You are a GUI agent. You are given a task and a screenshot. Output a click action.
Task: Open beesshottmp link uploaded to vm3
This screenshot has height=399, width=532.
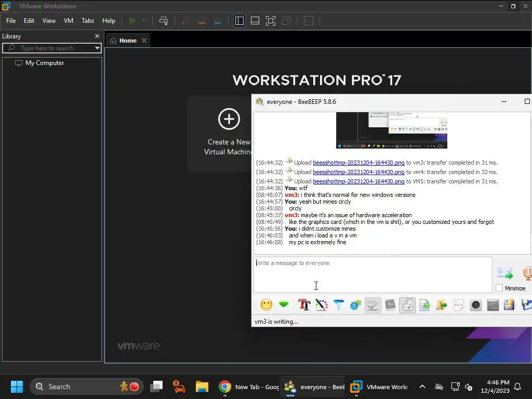(358, 163)
